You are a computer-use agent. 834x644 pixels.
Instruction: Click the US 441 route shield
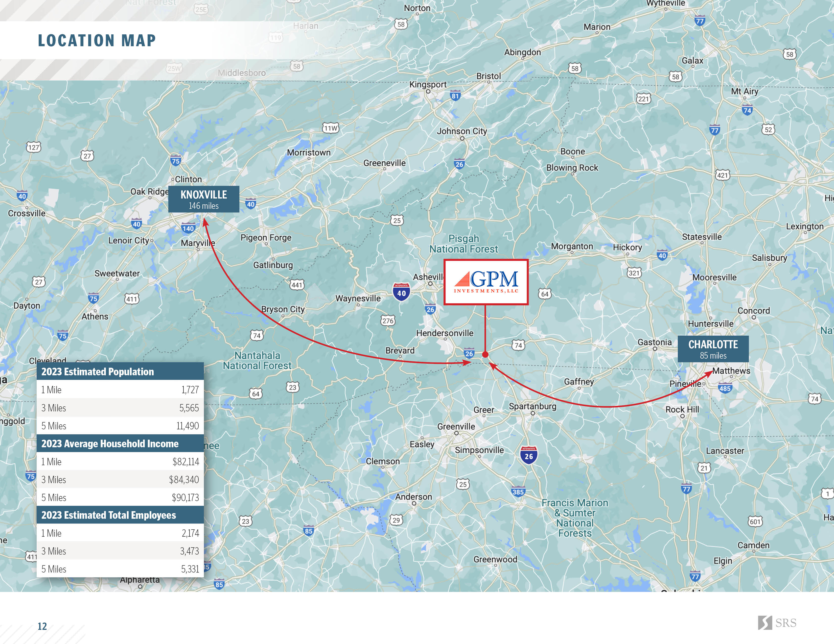pyautogui.click(x=297, y=285)
